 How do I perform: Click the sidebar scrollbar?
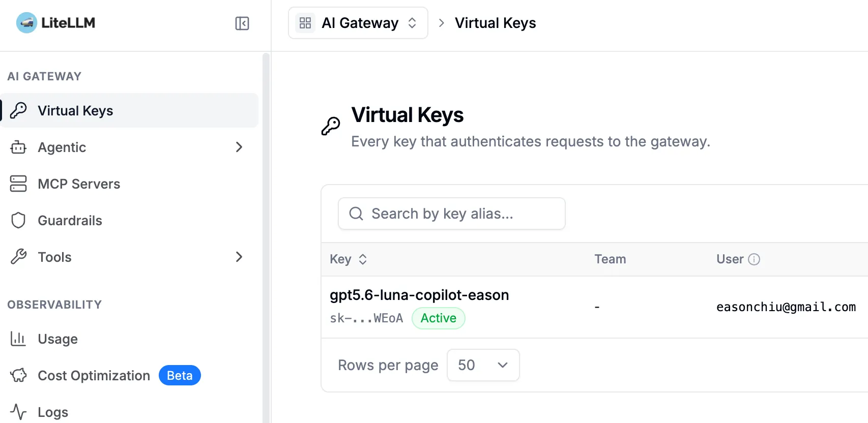(x=266, y=237)
